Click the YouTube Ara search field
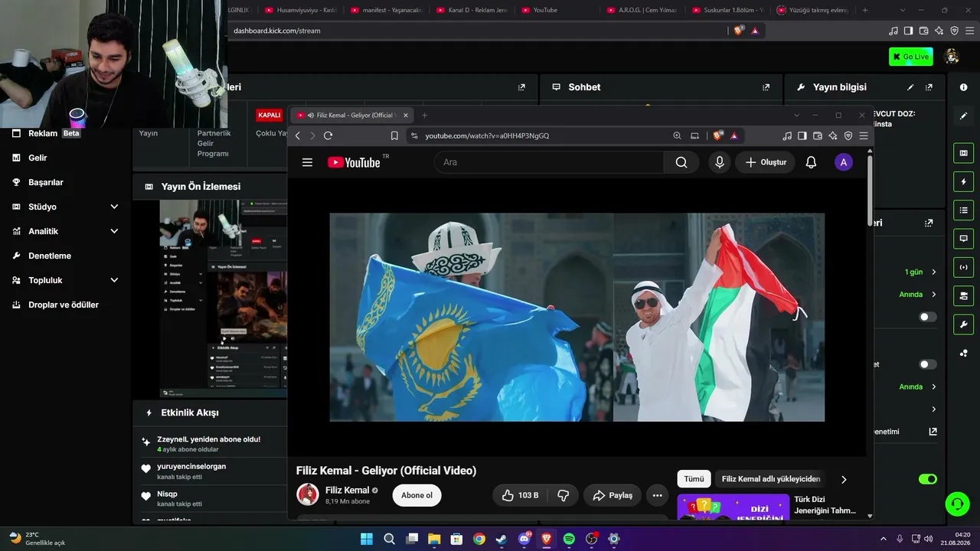 [549, 162]
